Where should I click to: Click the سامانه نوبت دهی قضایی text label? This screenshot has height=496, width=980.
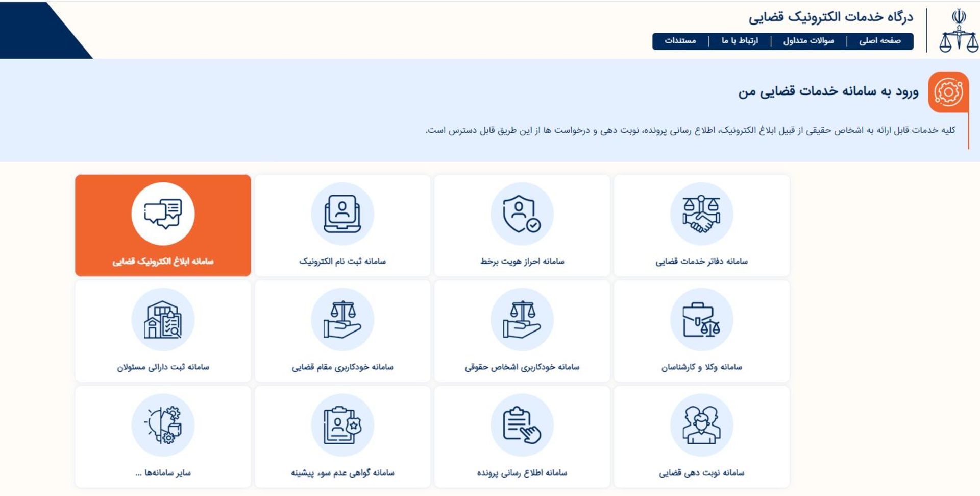[701, 473]
